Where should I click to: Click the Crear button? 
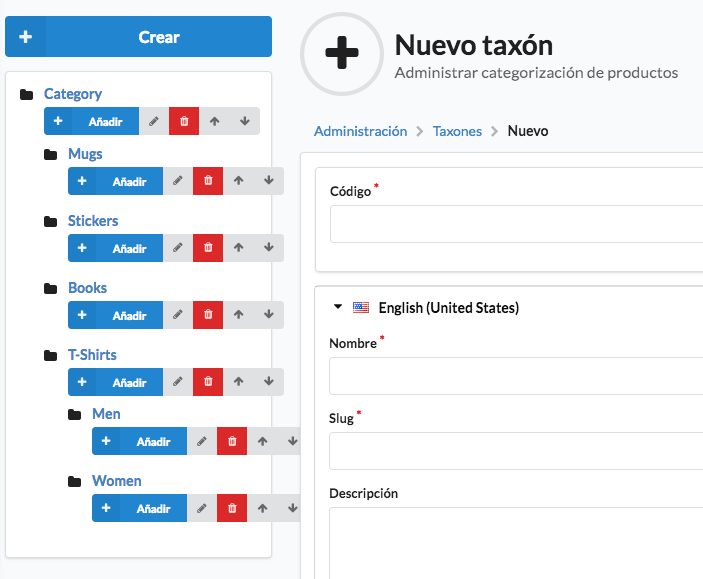click(x=138, y=37)
